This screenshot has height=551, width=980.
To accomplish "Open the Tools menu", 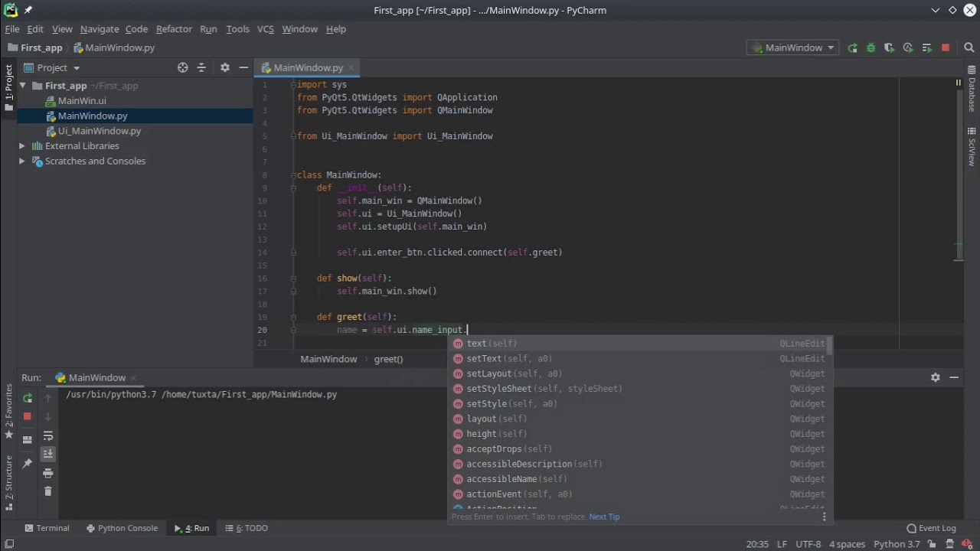I will [237, 29].
